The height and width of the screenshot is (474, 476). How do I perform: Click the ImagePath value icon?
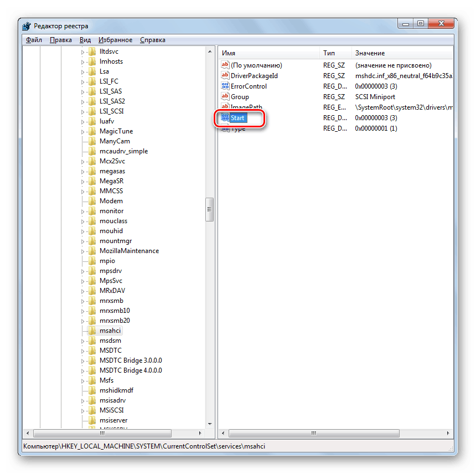[226, 107]
